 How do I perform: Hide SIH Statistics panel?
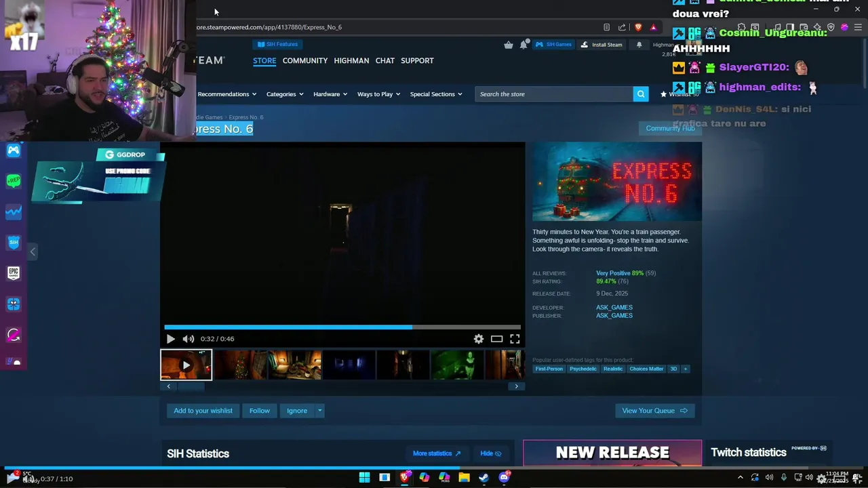click(x=491, y=453)
